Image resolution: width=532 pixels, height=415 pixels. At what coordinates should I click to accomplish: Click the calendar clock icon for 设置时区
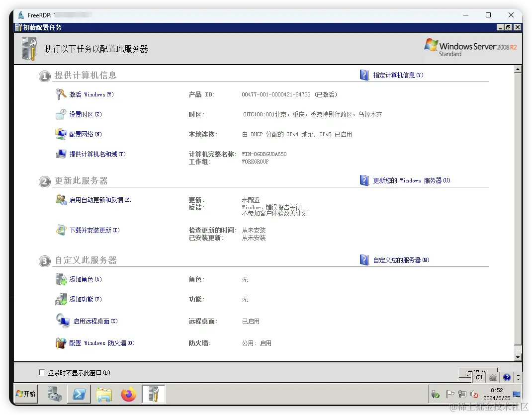click(x=61, y=114)
